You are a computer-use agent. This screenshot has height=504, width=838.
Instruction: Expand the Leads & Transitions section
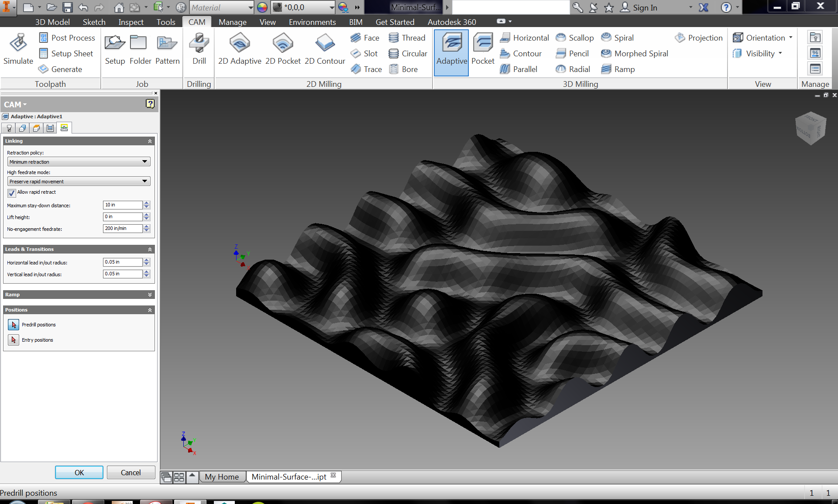click(78, 248)
